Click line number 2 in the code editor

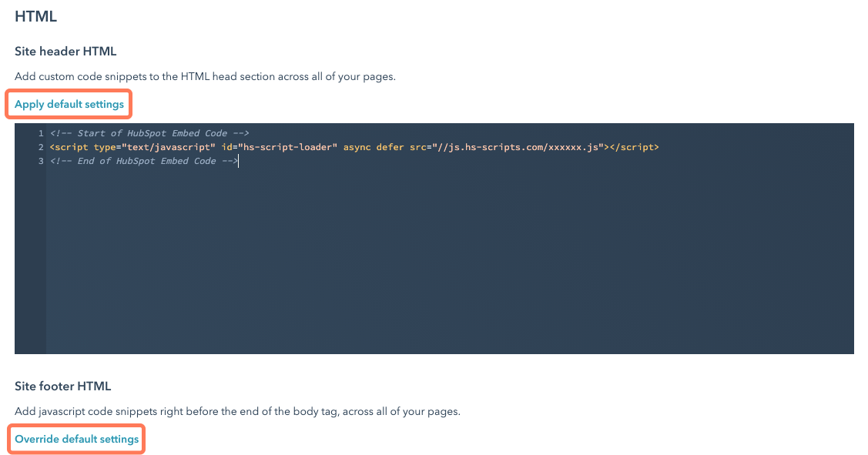(x=42, y=146)
